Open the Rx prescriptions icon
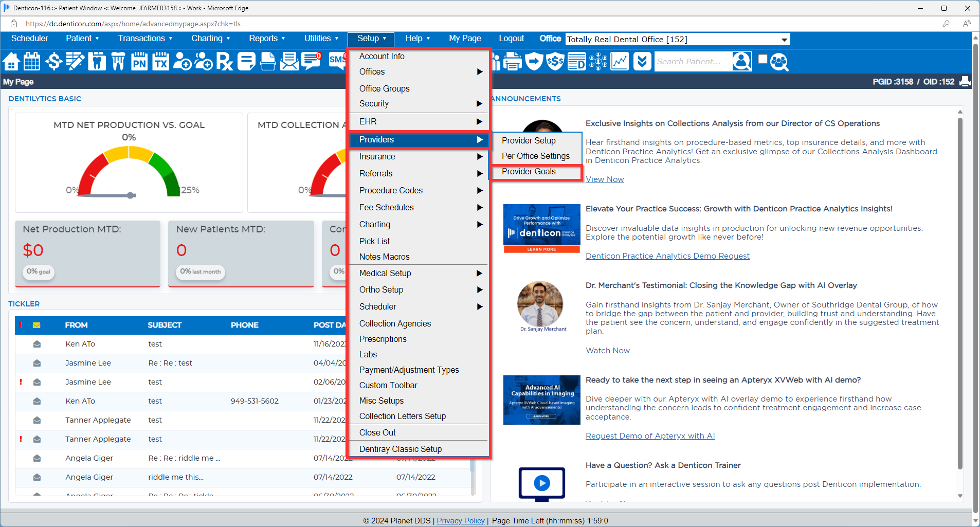Screen dimensions: 980x527 point(225,62)
